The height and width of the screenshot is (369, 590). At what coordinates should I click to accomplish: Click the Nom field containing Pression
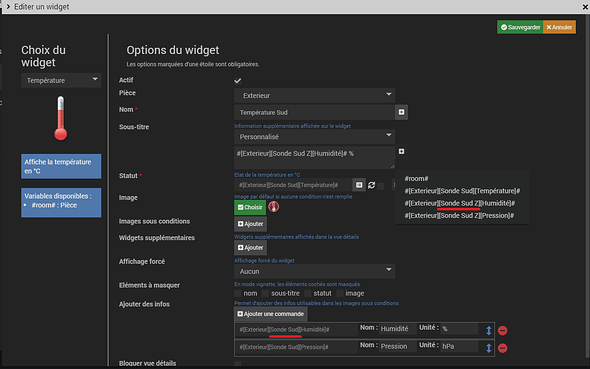pos(397,346)
